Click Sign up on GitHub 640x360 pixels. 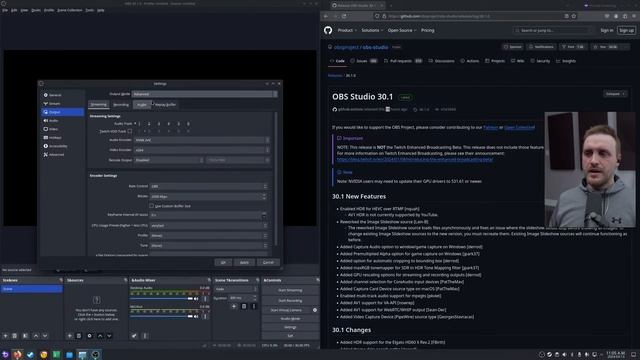[627, 30]
